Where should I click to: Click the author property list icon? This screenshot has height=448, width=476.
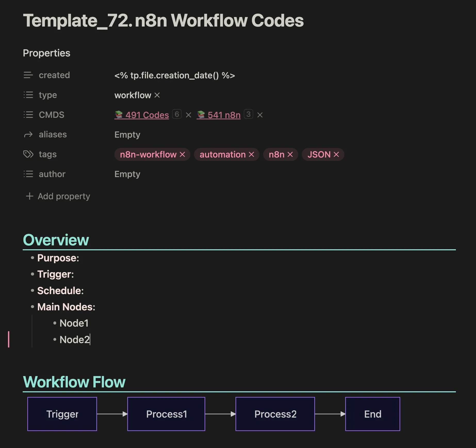[x=28, y=174]
